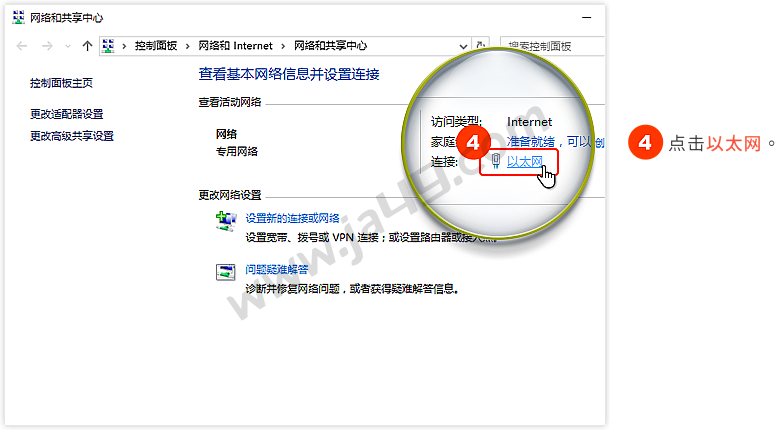Image resolution: width=780 pixels, height=430 pixels.
Task: Click the Forward navigation arrow
Action: coord(47,46)
